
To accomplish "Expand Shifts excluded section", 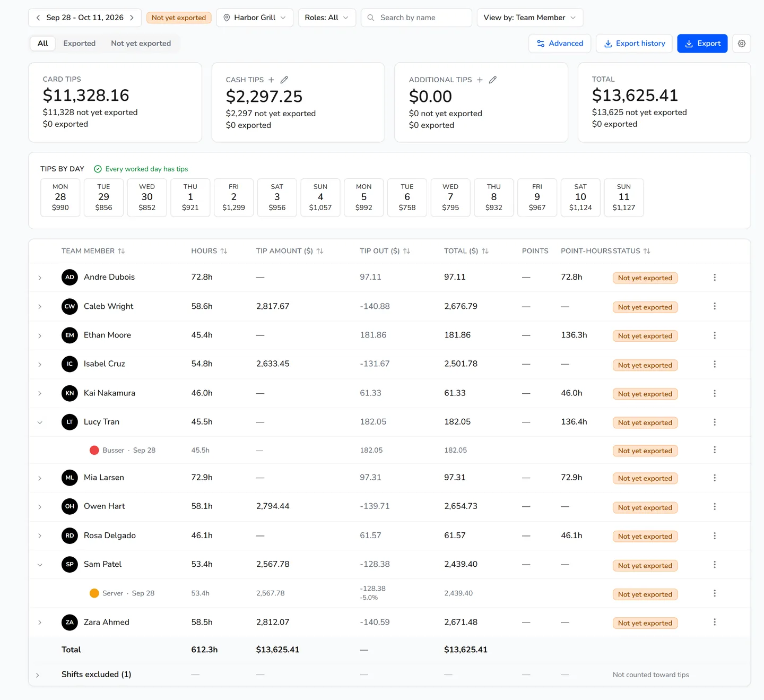I will pos(37,675).
